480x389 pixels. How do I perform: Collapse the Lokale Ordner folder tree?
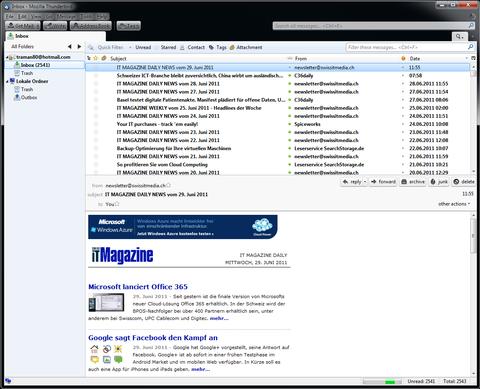[x=7, y=81]
